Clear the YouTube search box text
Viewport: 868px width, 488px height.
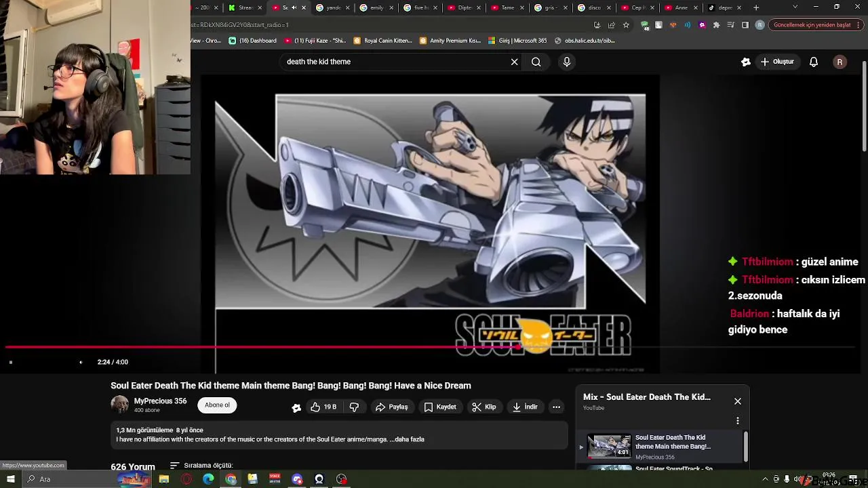click(514, 62)
